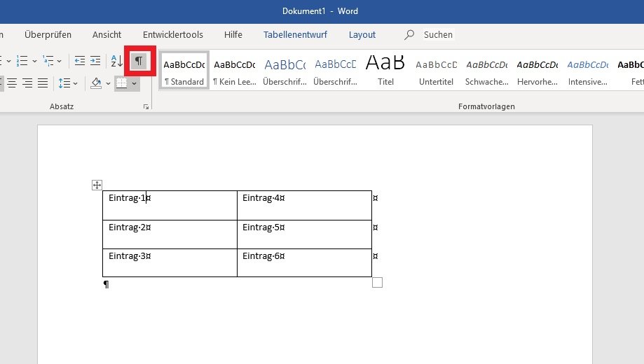Click into the Suchen search field

coord(438,35)
